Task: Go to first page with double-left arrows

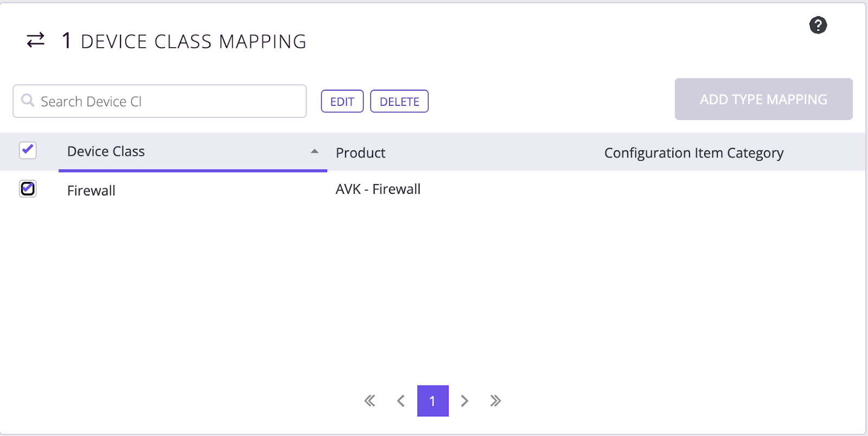Action: tap(370, 401)
